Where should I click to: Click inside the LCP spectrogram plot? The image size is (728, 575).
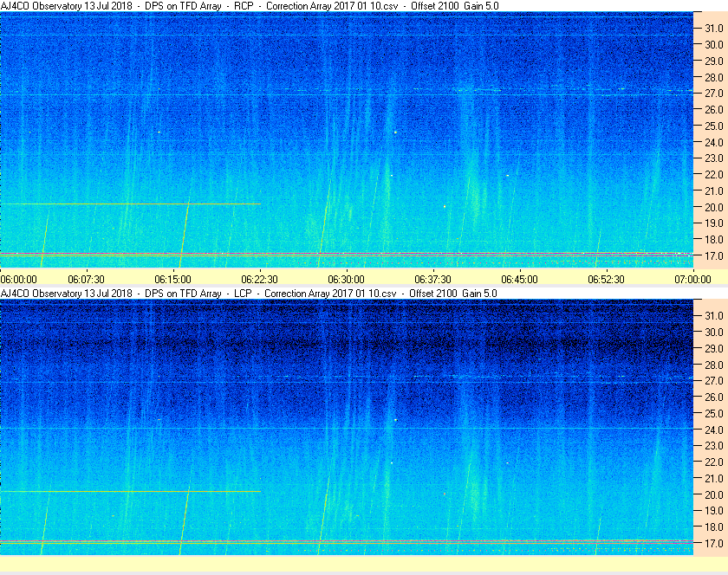[x=347, y=427]
